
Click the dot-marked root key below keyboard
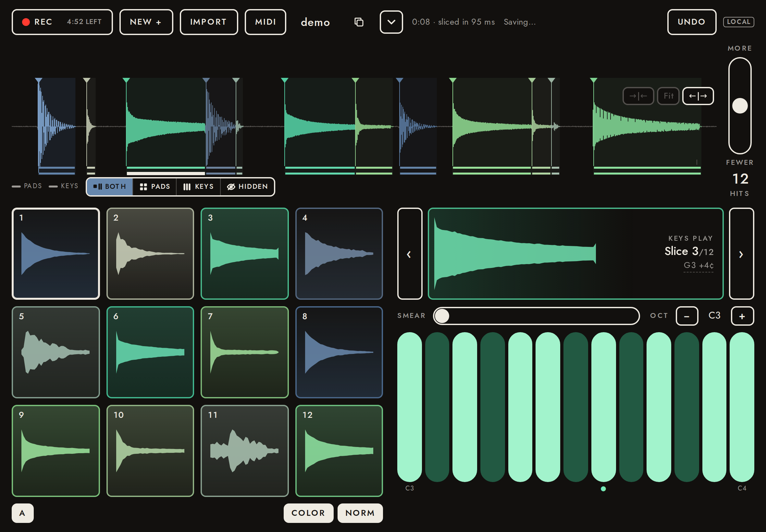click(x=603, y=489)
